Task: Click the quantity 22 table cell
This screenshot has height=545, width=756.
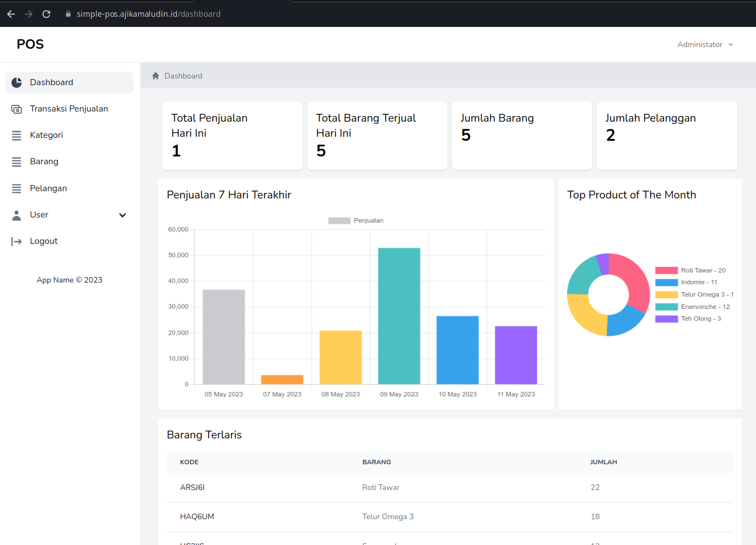Action: tap(595, 487)
